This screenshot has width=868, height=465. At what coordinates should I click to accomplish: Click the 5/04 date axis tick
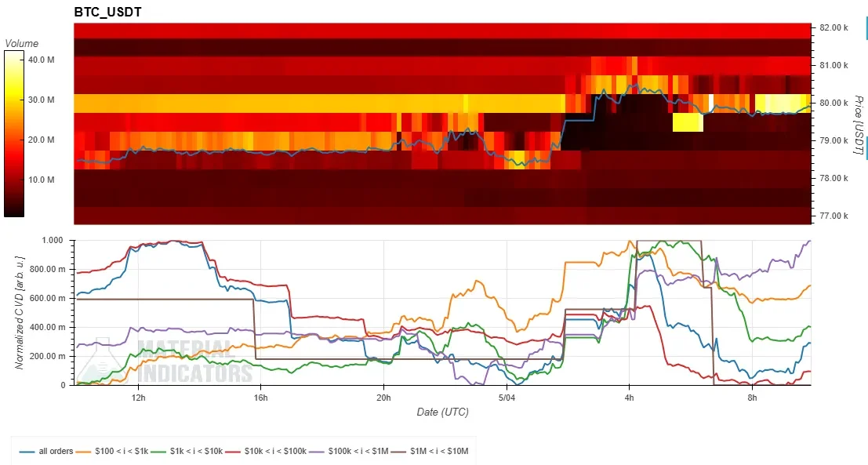pos(507,398)
